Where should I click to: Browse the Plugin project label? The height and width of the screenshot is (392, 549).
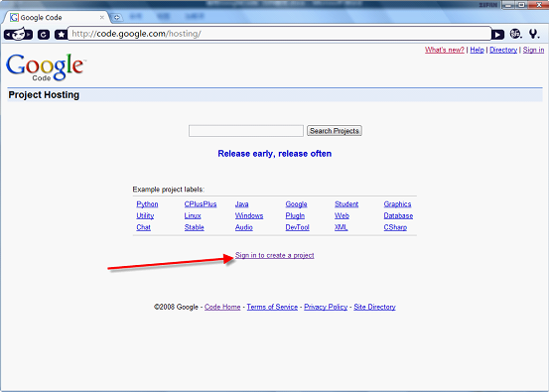coord(295,215)
